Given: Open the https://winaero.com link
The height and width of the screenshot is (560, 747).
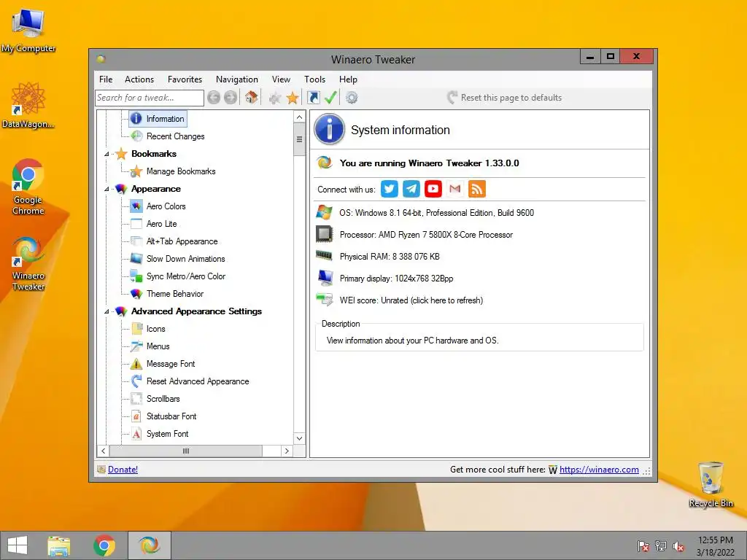Looking at the screenshot, I should pos(599,470).
